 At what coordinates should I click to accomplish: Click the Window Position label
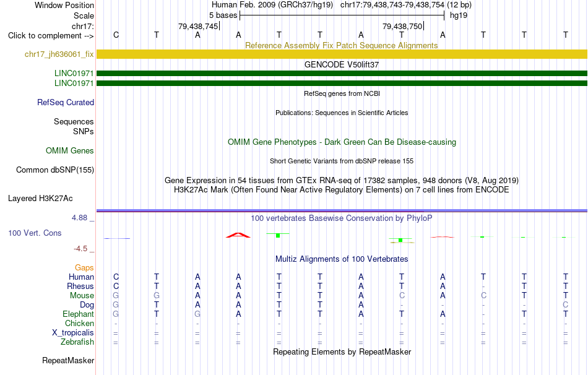tap(64, 5)
